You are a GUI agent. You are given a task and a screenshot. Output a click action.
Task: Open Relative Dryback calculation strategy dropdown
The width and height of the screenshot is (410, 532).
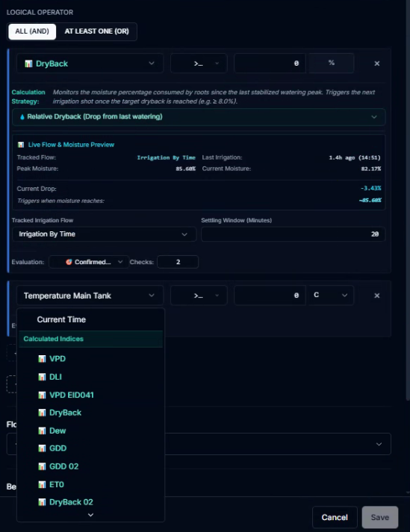point(199,116)
